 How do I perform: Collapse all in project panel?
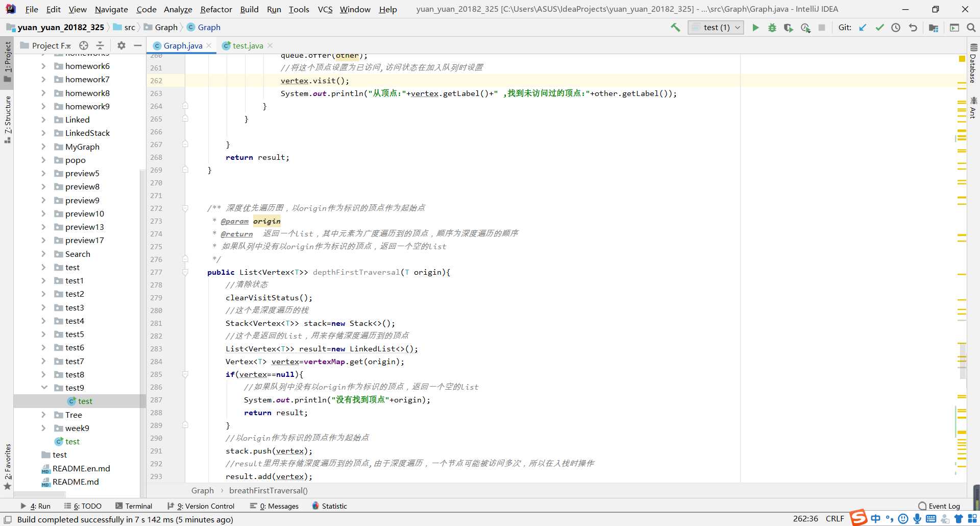click(x=100, y=45)
